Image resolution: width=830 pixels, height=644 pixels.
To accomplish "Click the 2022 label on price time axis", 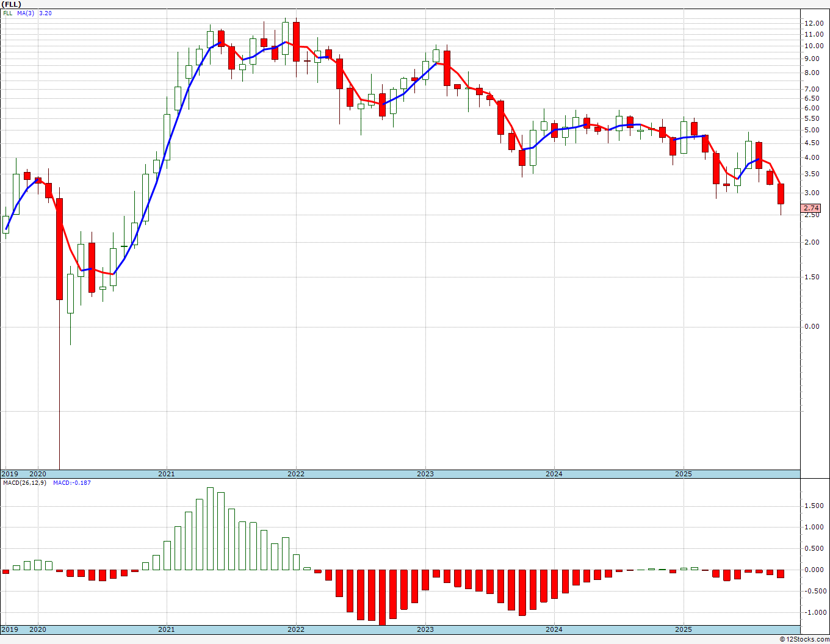I will pyautogui.click(x=296, y=474).
